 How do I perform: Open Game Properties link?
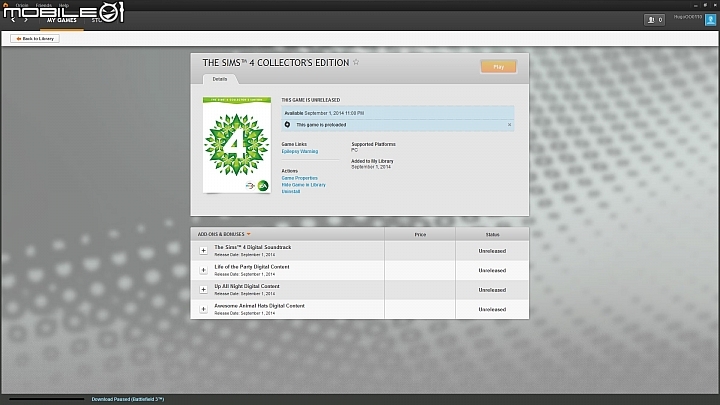[x=299, y=178]
